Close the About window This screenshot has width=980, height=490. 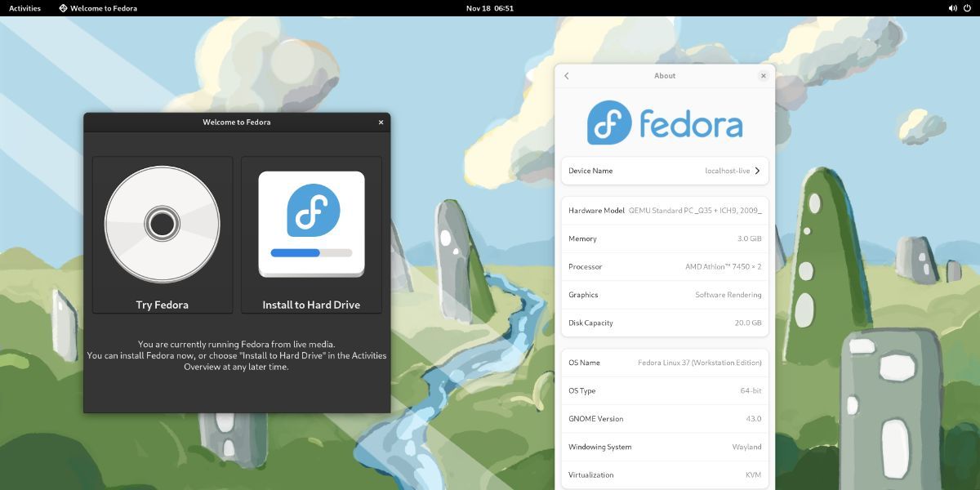coord(764,76)
